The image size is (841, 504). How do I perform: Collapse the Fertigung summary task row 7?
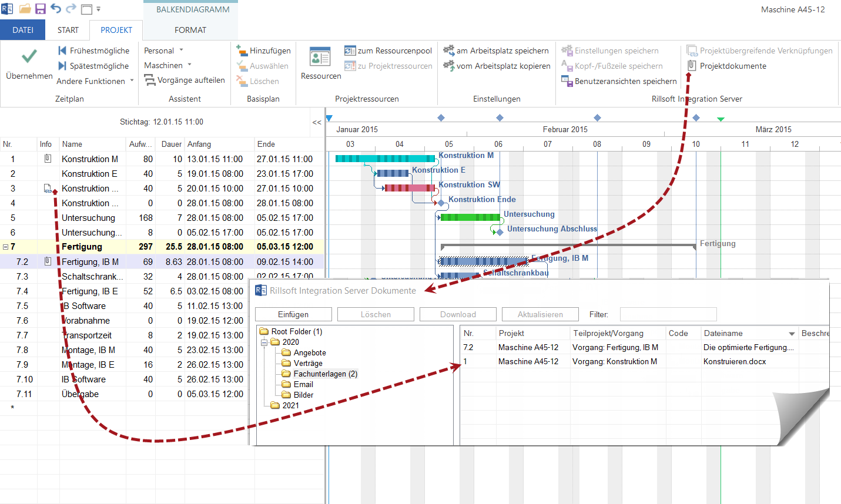(x=5, y=247)
